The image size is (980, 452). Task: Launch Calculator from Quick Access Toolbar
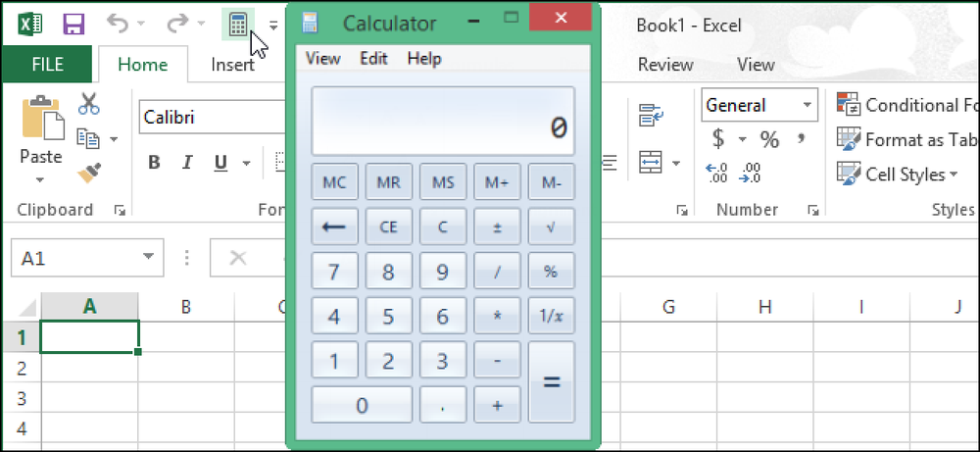tap(238, 25)
